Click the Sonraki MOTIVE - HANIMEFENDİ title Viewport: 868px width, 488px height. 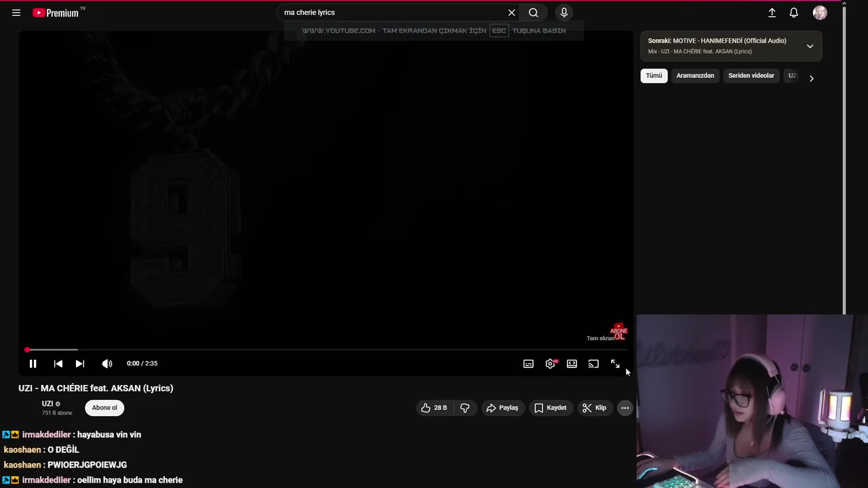pyautogui.click(x=717, y=41)
